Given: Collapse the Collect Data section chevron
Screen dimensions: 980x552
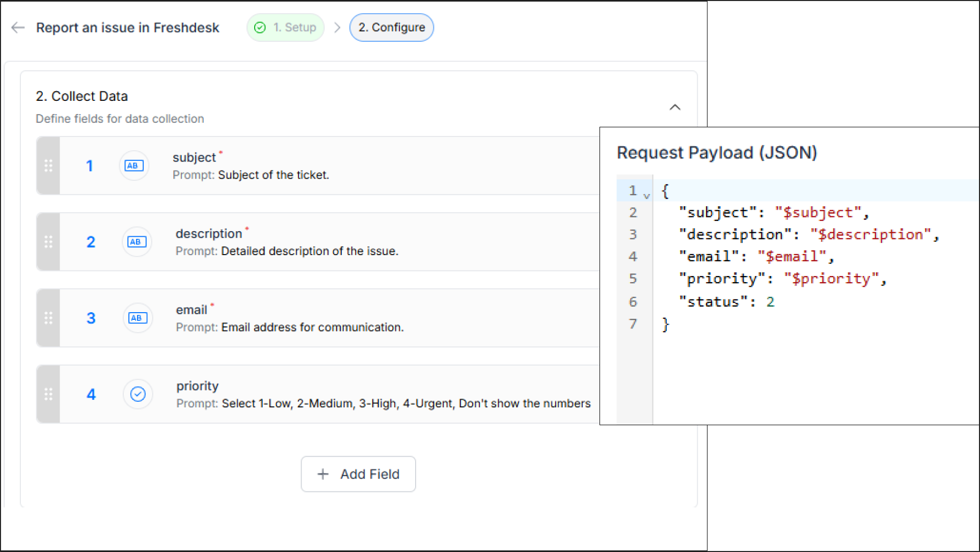Looking at the screenshot, I should tap(675, 107).
